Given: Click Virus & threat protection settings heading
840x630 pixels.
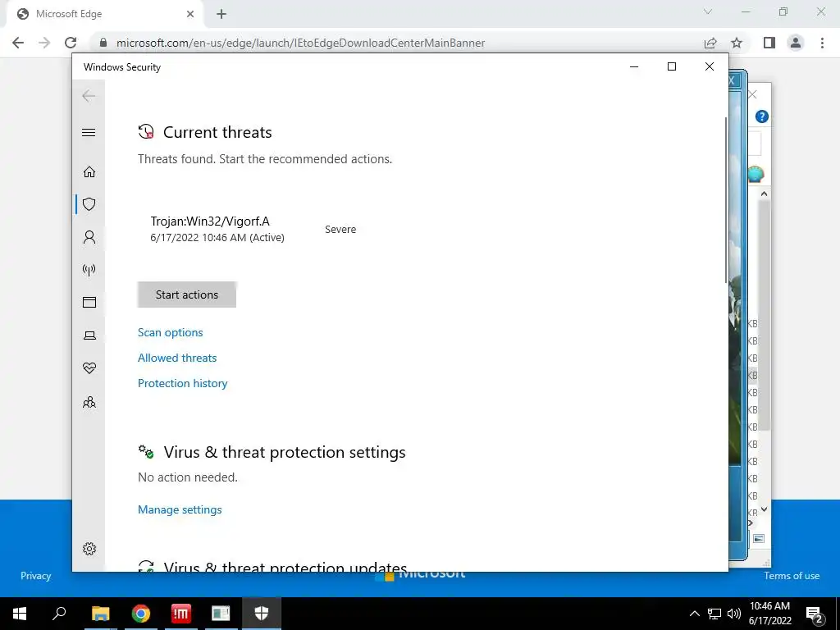Looking at the screenshot, I should point(285,452).
